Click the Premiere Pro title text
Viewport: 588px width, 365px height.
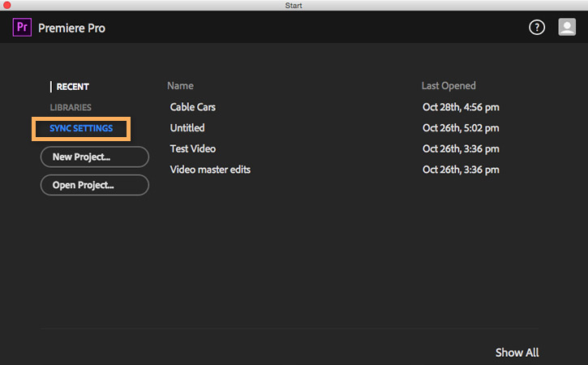[71, 28]
